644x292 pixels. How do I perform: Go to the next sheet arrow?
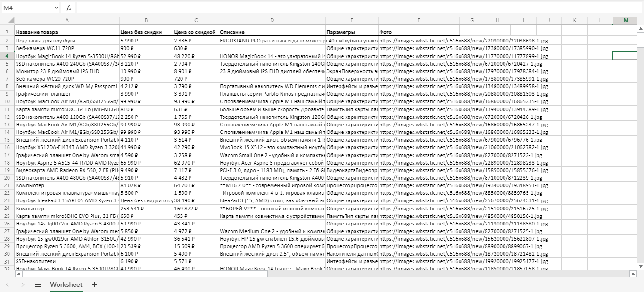[x=23, y=285]
